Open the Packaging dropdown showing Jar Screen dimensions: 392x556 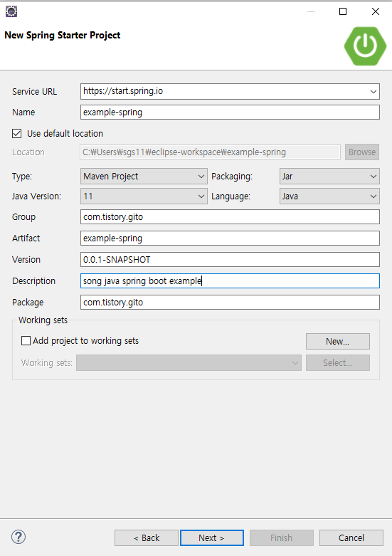coord(329,177)
